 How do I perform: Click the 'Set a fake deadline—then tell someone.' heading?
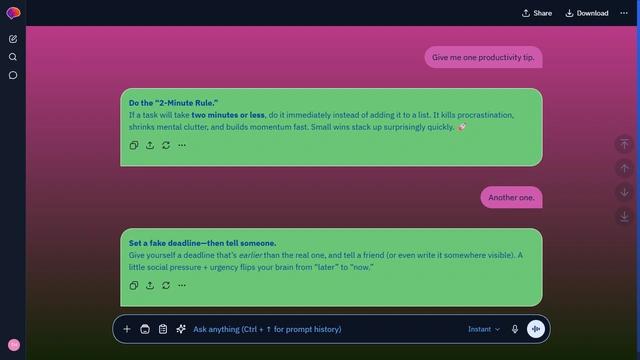point(202,243)
